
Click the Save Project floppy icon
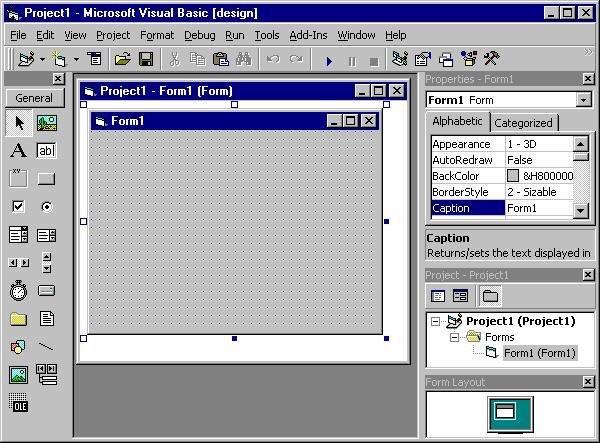coord(146,59)
